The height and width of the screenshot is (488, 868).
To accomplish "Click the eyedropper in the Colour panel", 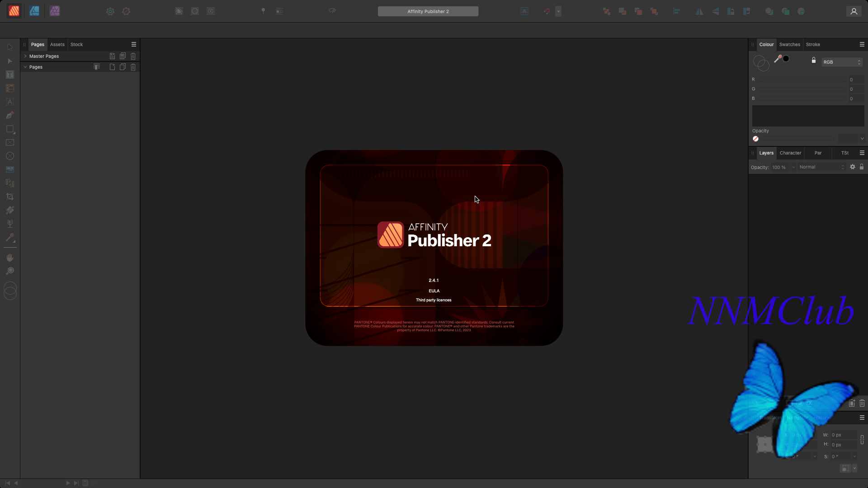I will pos(778,59).
